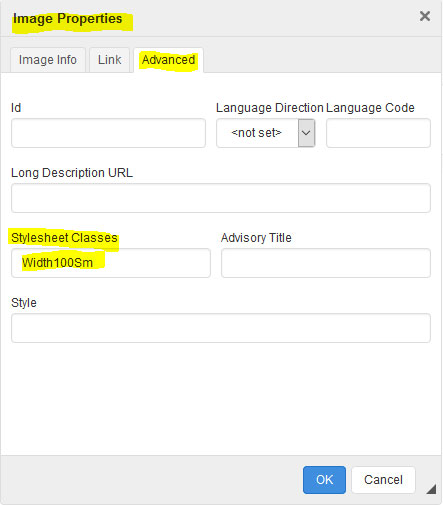Dismiss the dialog using Cancel

pyautogui.click(x=383, y=480)
